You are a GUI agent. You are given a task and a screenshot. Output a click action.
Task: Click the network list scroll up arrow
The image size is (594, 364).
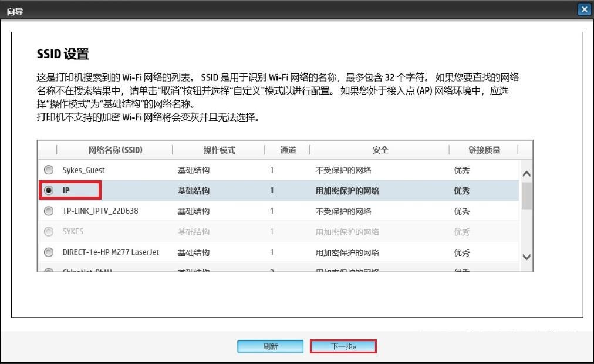[526, 174]
